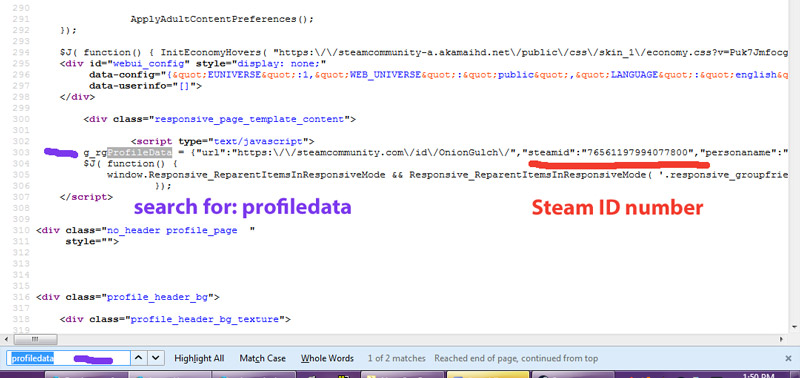
Task: Click the steamcommunity.com OnionGulch URL text
Action: point(361,153)
